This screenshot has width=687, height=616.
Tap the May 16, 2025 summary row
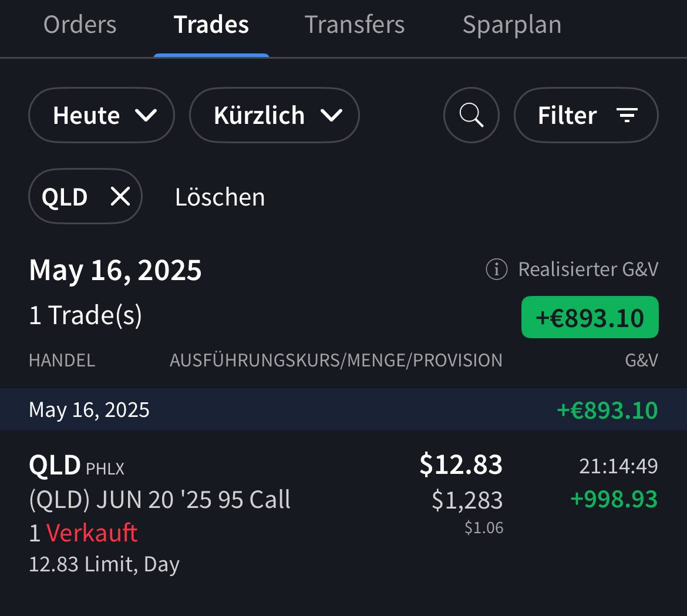pos(343,409)
